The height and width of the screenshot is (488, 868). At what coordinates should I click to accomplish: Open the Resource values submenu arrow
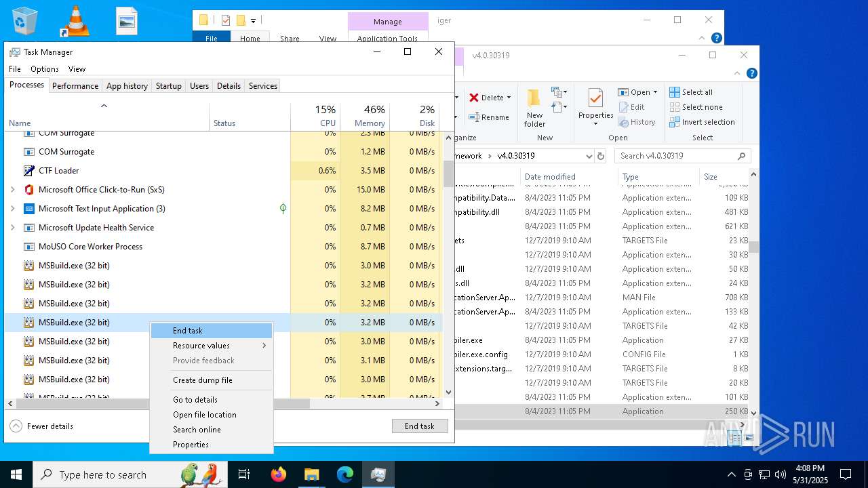pyautogui.click(x=264, y=346)
